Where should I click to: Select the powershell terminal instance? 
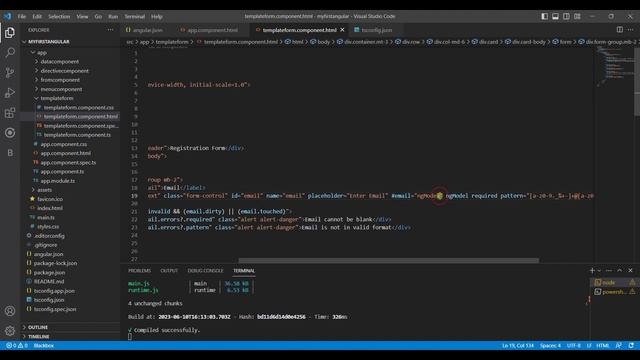click(614, 292)
